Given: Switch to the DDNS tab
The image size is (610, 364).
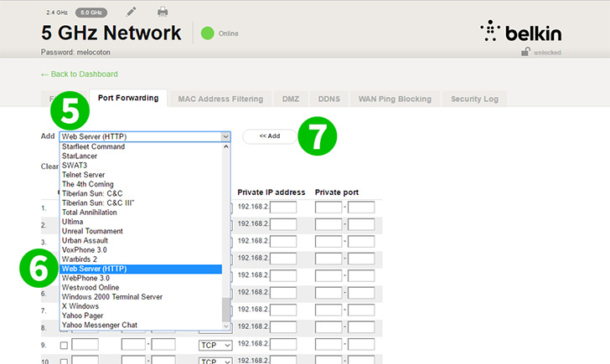Looking at the screenshot, I should coord(329,99).
